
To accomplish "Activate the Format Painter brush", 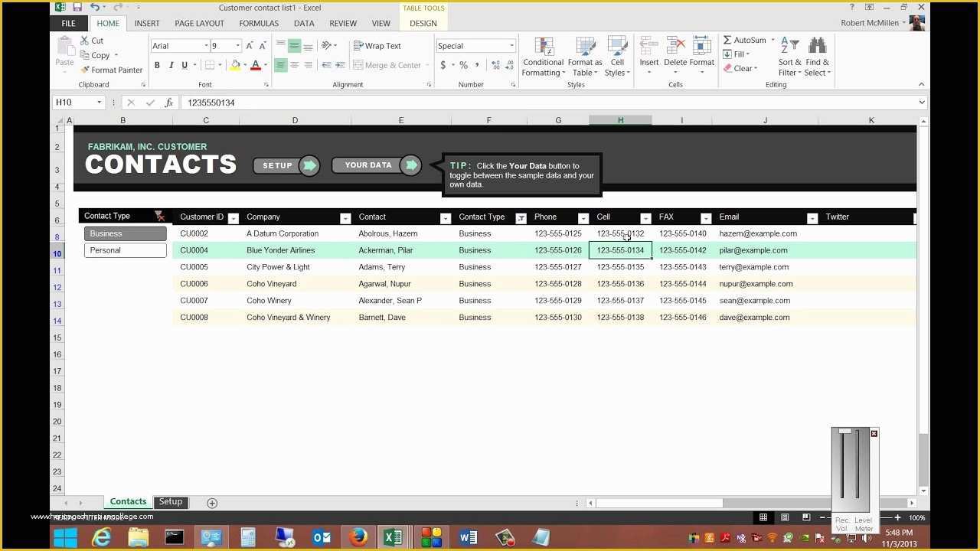I will (84, 70).
